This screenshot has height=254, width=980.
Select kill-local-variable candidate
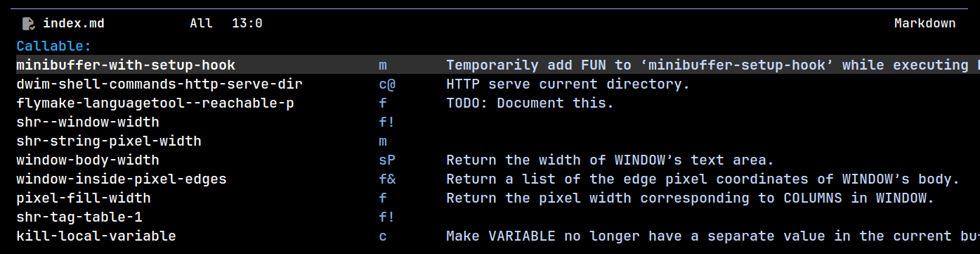96,236
